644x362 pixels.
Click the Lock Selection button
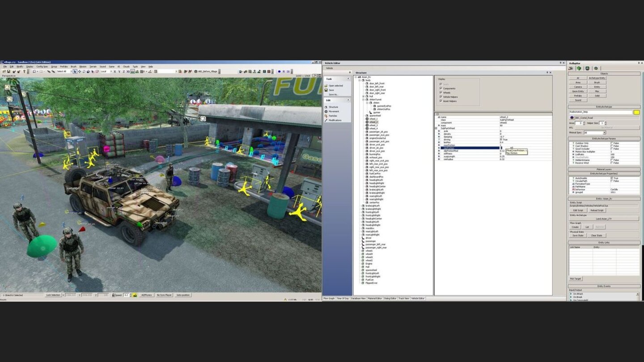pos(53,295)
